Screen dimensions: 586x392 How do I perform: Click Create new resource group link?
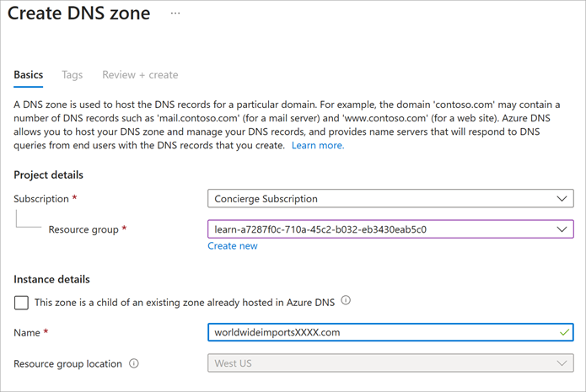pyautogui.click(x=233, y=246)
